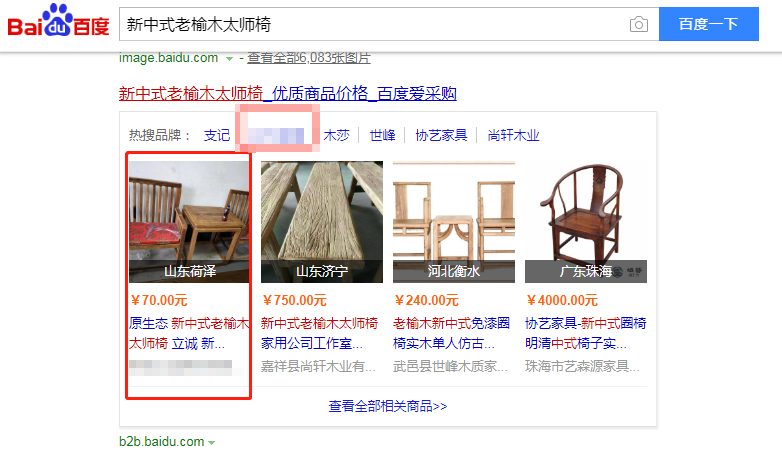This screenshot has height=467, width=782.
Task: Select hot brand 支记
Action: (217, 135)
